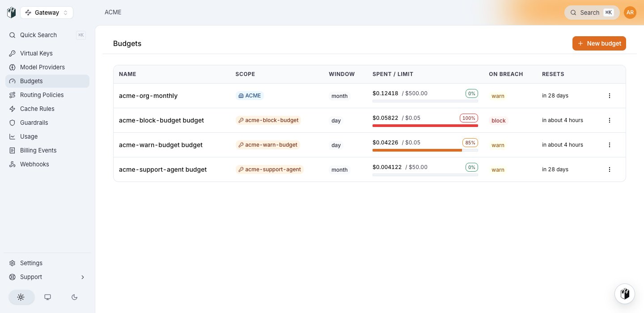Open actions menu for acme-org-monthly

click(x=609, y=96)
